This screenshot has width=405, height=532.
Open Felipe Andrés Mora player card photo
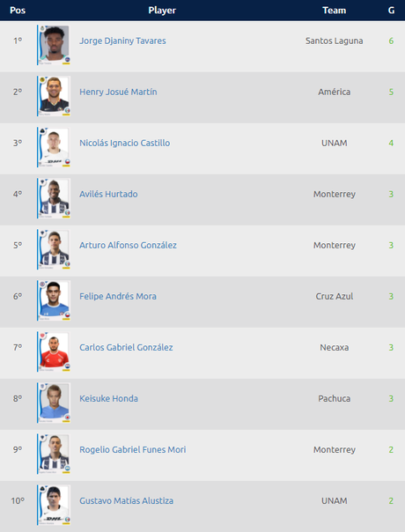coord(54,300)
